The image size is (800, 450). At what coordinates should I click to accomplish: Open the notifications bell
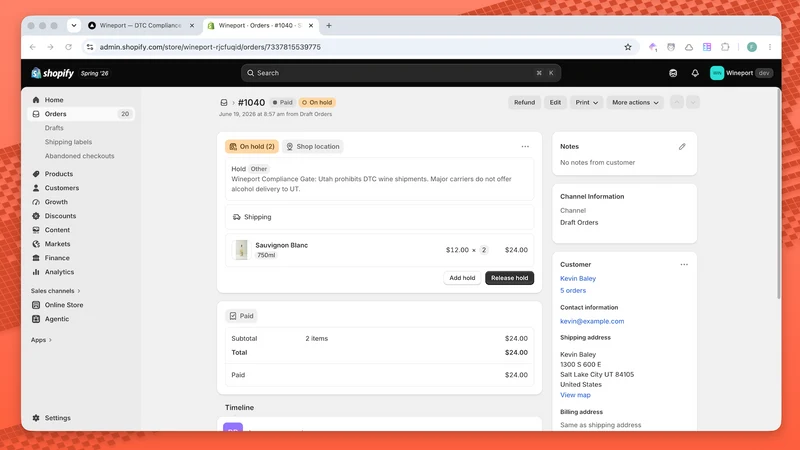(x=695, y=73)
